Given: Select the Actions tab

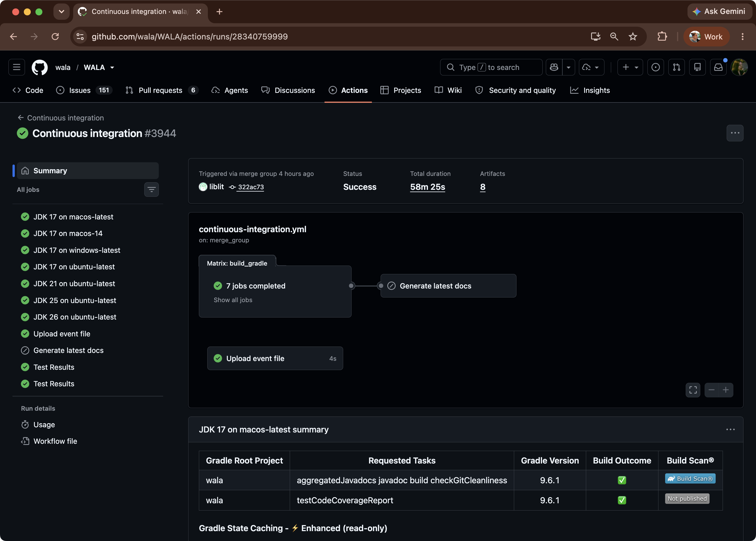Looking at the screenshot, I should coord(348,90).
